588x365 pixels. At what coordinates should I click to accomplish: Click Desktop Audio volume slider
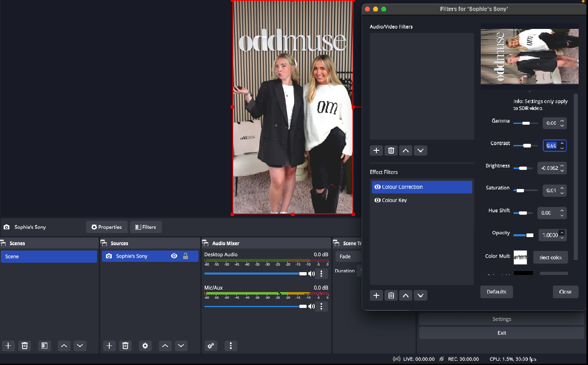pyautogui.click(x=256, y=274)
